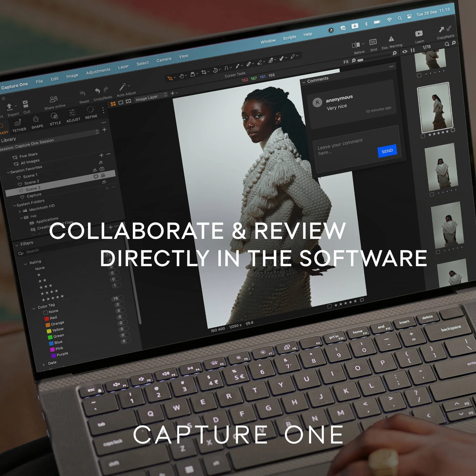Expand the Date filter section

pyautogui.click(x=44, y=365)
